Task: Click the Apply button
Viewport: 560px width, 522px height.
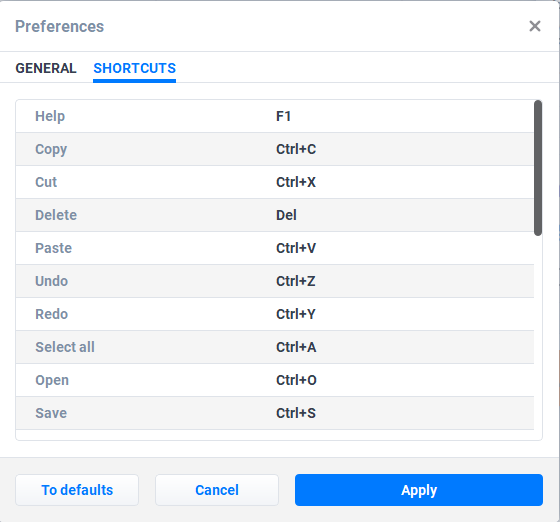Action: coord(419,490)
